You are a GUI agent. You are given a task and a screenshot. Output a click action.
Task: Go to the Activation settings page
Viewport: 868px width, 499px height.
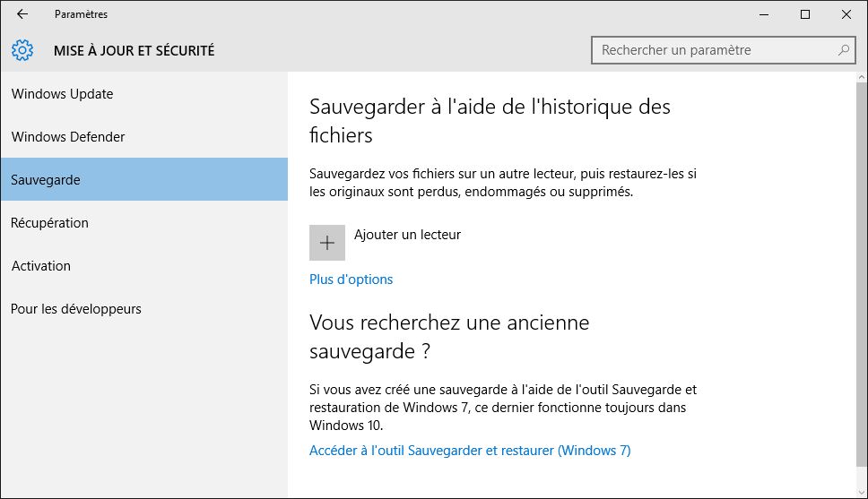(41, 266)
